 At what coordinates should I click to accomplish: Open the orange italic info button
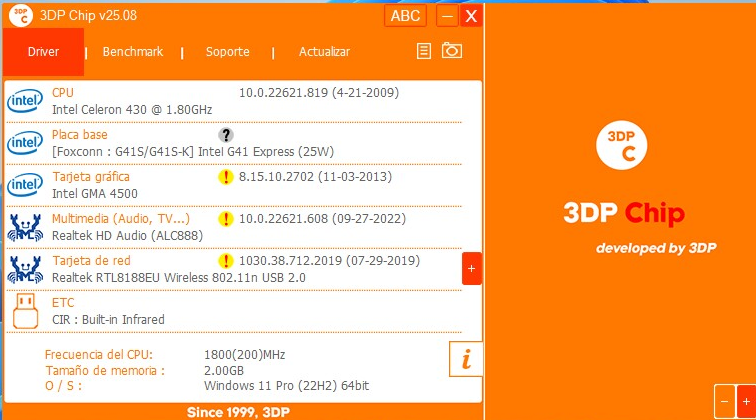point(466,358)
